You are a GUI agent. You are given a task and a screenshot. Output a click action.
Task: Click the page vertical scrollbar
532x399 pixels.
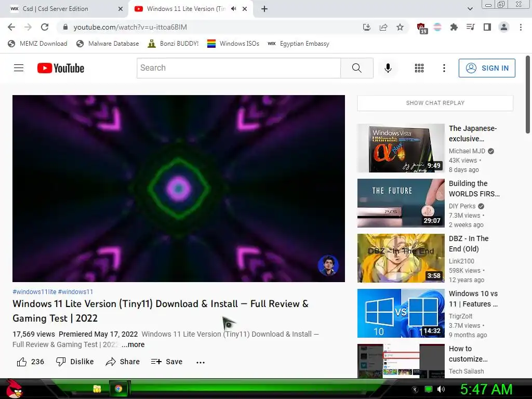coord(528,95)
